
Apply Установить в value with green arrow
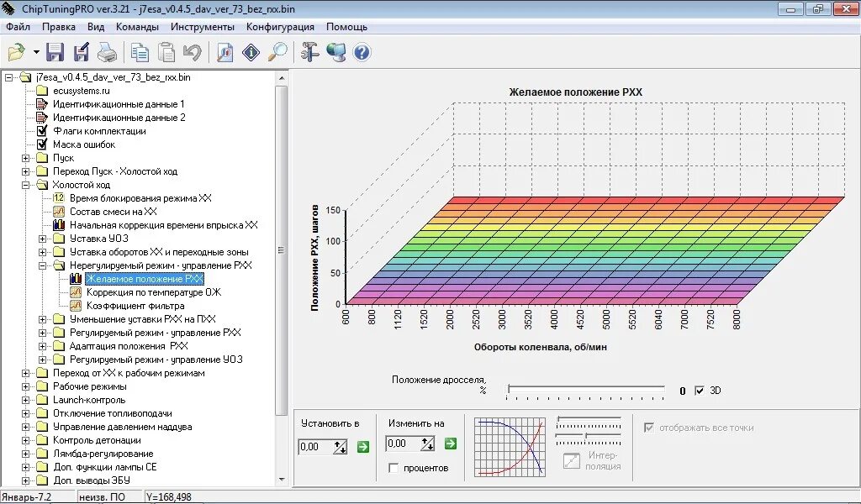(363, 446)
